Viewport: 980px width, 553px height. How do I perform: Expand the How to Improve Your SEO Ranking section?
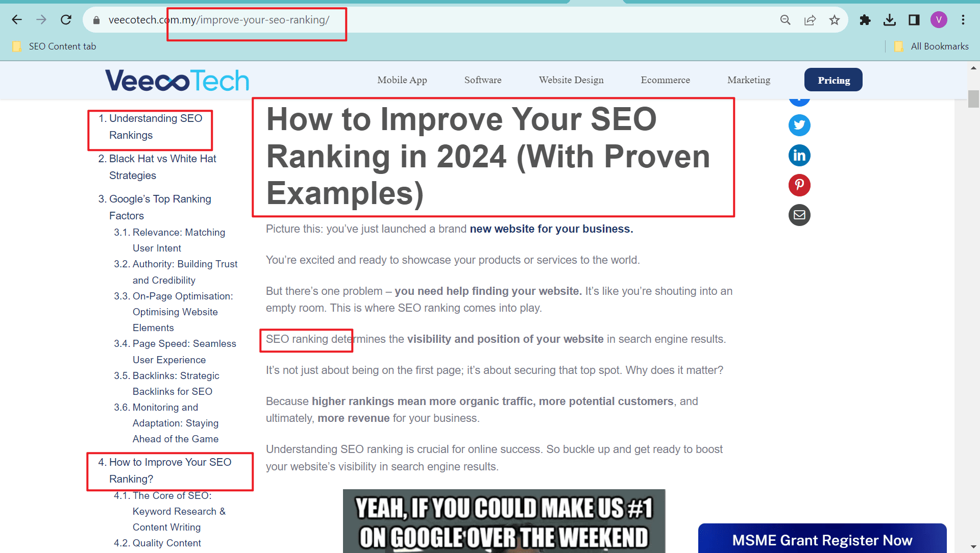[x=169, y=469]
